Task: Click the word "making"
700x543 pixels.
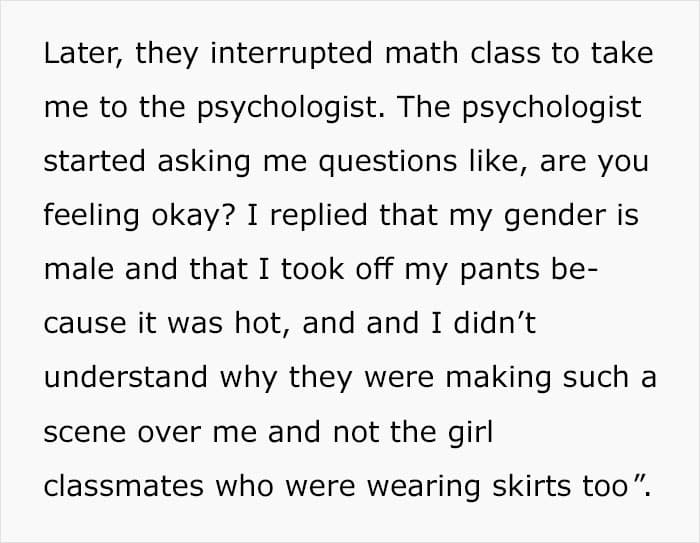Action: click(498, 378)
